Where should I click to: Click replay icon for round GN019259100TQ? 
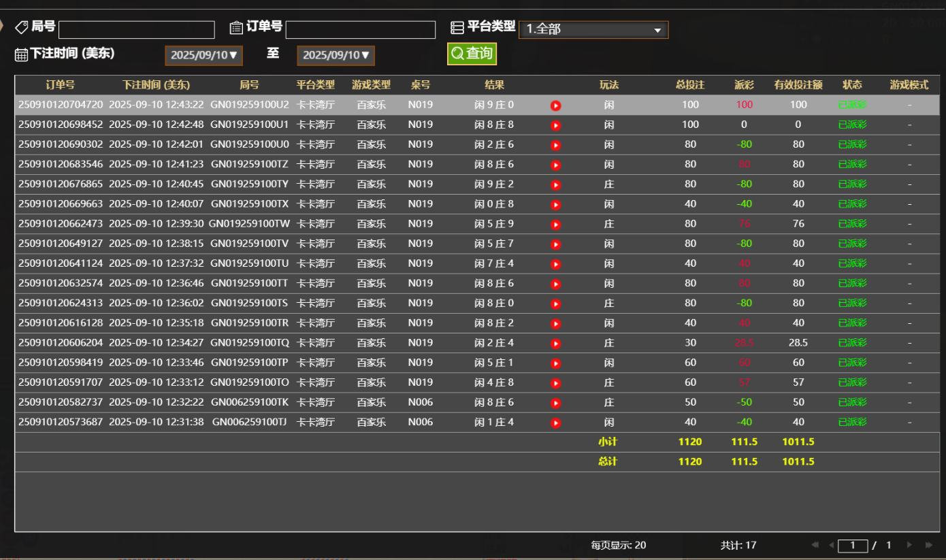pos(555,343)
